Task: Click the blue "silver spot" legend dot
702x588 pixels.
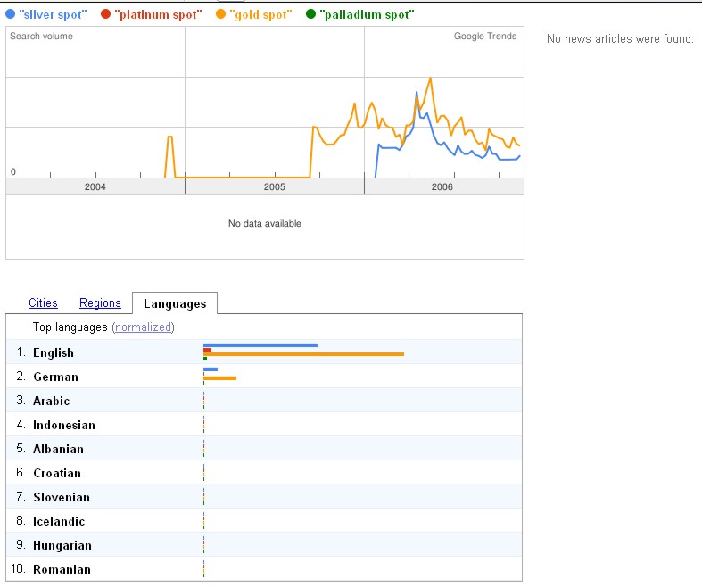Action: point(10,14)
